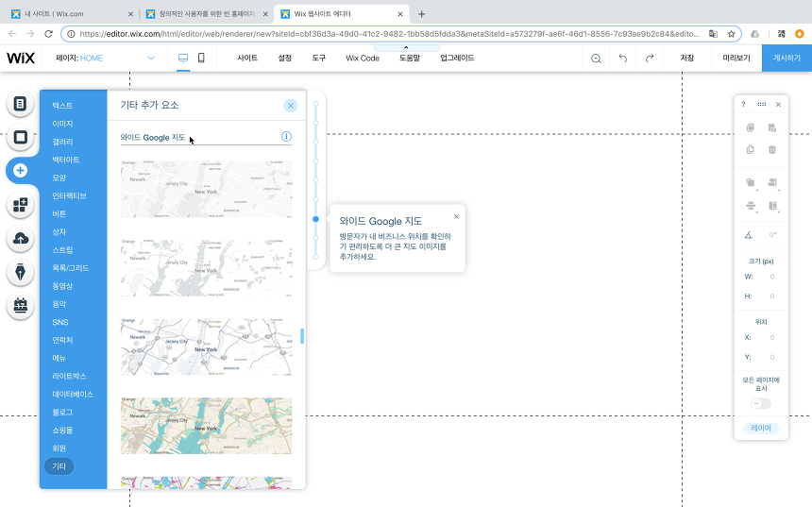
Task: Click the Add elements plus icon
Action: (x=20, y=170)
